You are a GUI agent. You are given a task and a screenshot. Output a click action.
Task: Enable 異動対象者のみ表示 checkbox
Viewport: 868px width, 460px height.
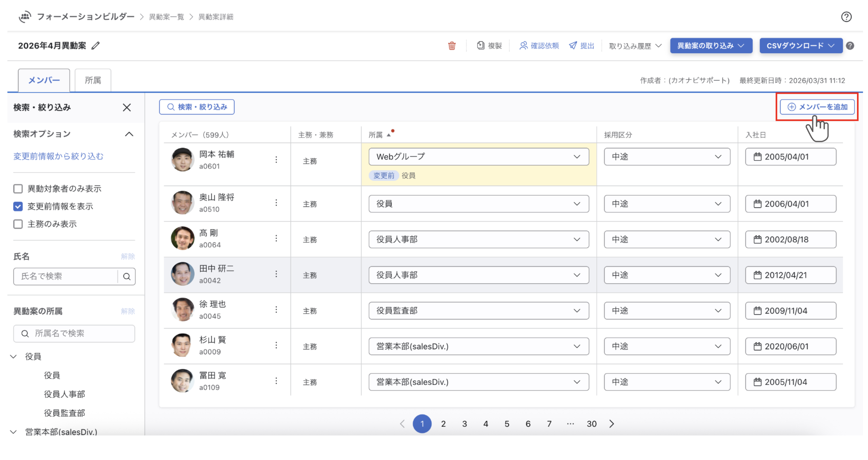pos(18,188)
